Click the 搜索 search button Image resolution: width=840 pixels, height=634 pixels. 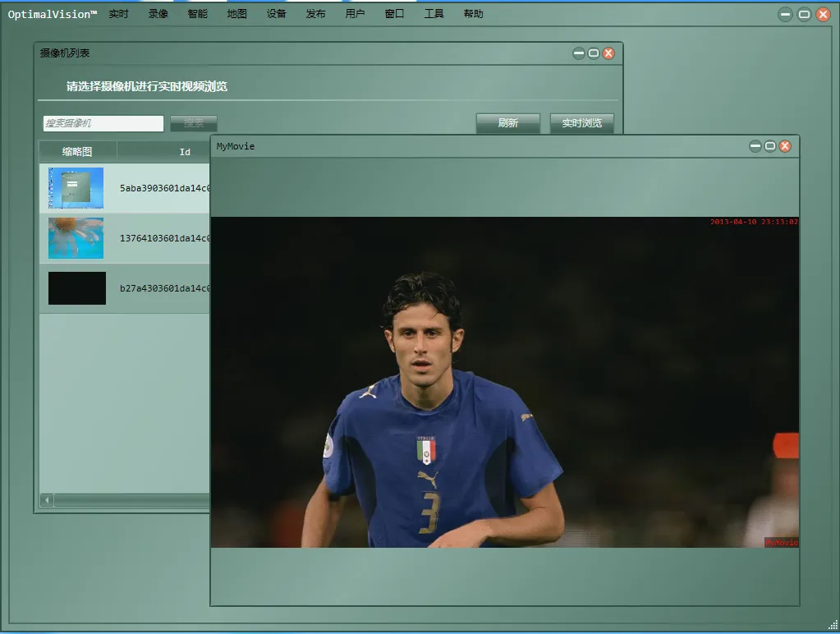194,123
